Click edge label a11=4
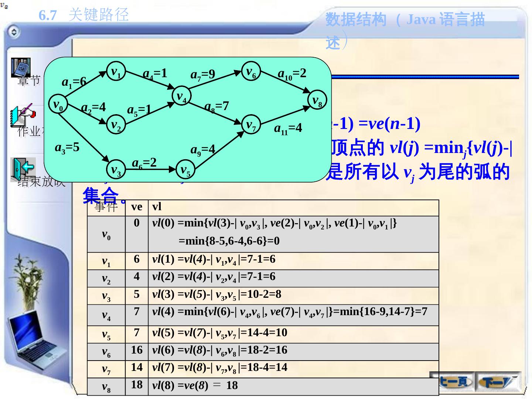 (x=288, y=129)
